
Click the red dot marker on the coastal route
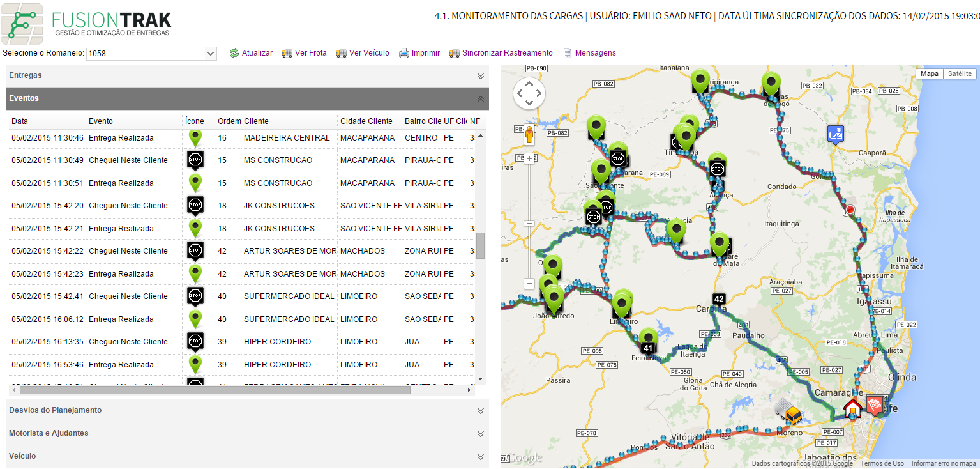click(850, 210)
